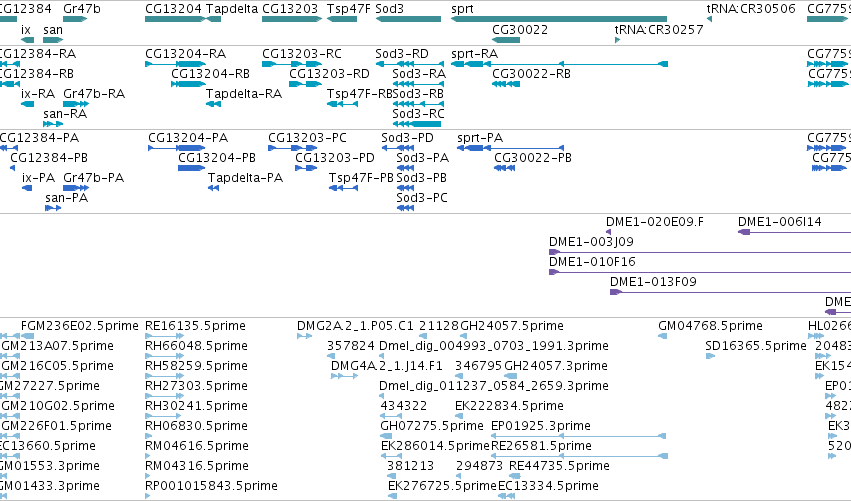
Task: Click the DME1-003J09 clone label
Action: [592, 242]
